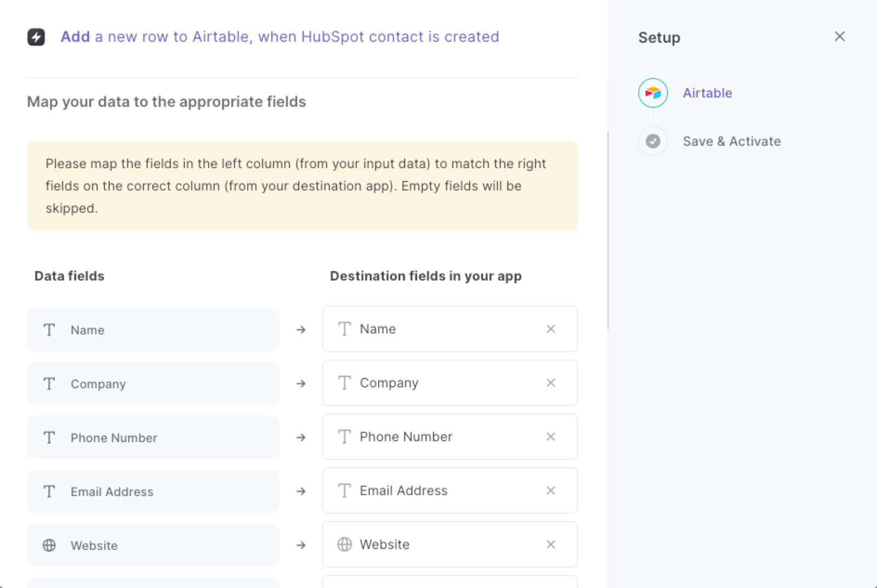Select the Phone Number data field on the left
The height and width of the screenshot is (588, 877).
[153, 437]
